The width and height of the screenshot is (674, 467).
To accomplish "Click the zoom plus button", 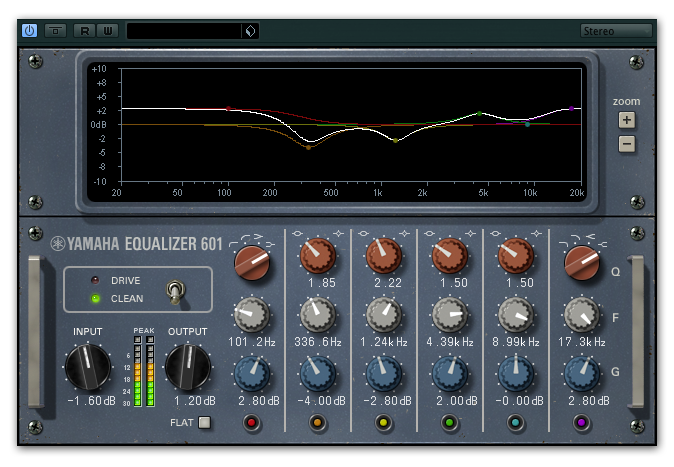I will (627, 120).
